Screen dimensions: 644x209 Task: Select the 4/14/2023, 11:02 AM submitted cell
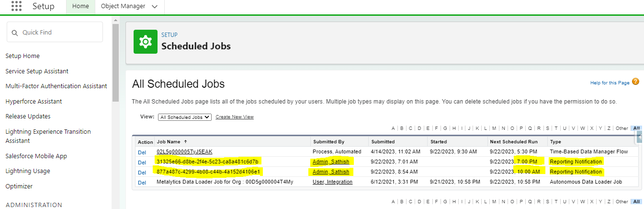395,151
